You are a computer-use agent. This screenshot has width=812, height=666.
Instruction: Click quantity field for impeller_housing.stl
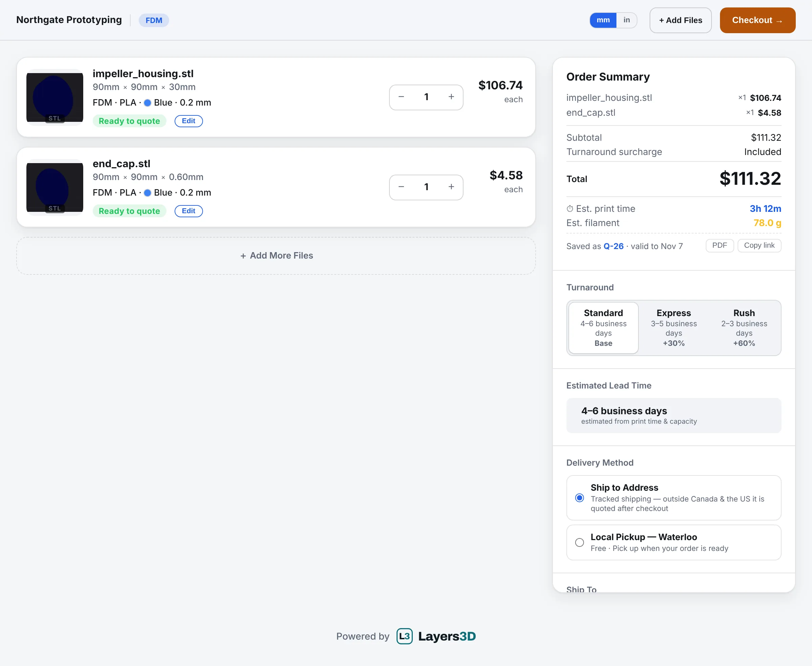click(x=426, y=97)
